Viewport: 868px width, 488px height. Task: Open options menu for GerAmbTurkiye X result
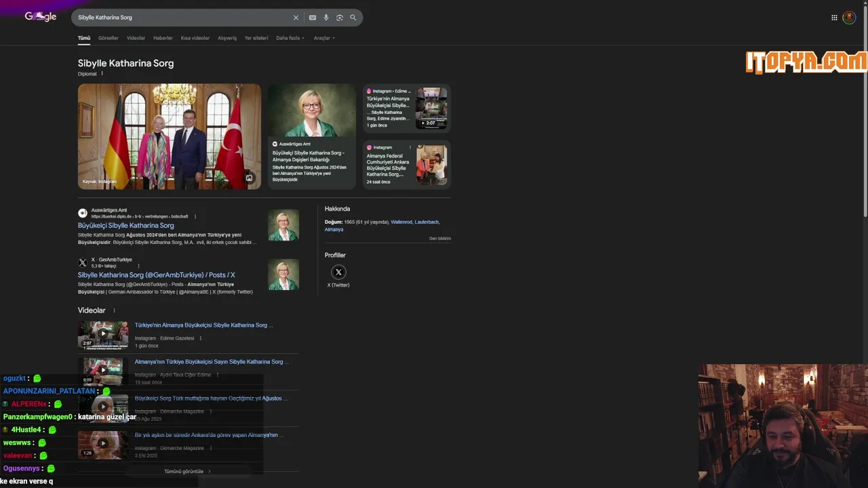tap(138, 266)
